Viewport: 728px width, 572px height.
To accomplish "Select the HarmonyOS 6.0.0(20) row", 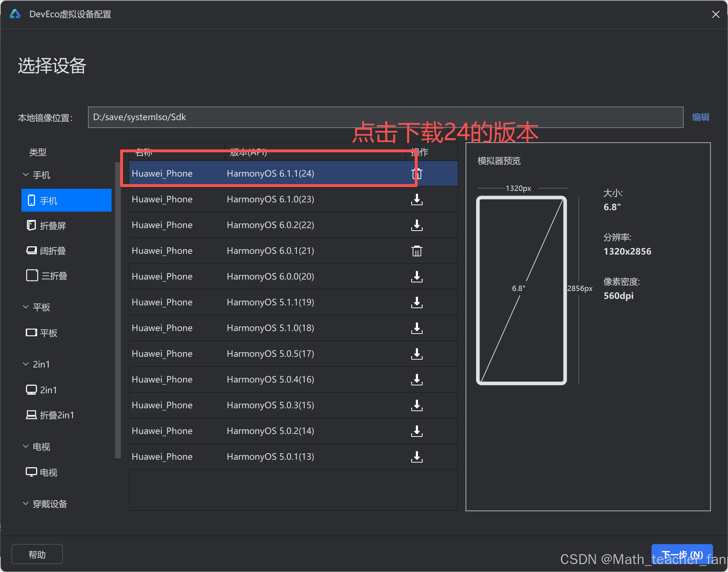I will 293,276.
